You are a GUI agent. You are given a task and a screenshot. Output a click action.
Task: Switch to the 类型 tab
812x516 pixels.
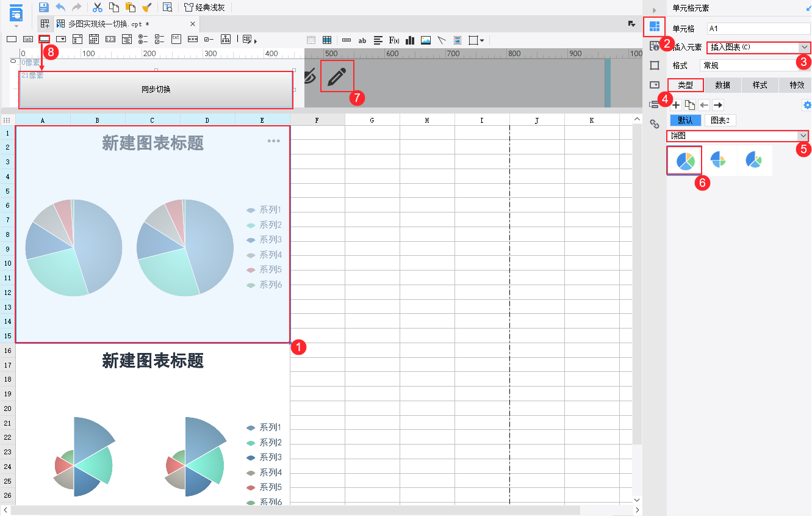click(x=686, y=85)
